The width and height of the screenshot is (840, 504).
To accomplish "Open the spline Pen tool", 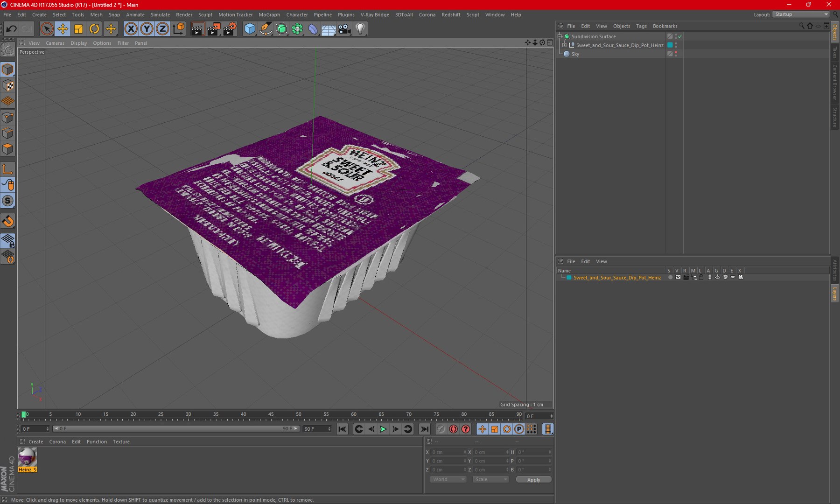I will click(x=266, y=29).
